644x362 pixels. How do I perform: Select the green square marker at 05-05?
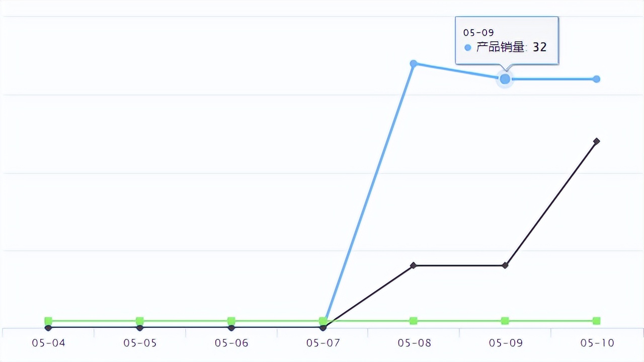pyautogui.click(x=140, y=321)
